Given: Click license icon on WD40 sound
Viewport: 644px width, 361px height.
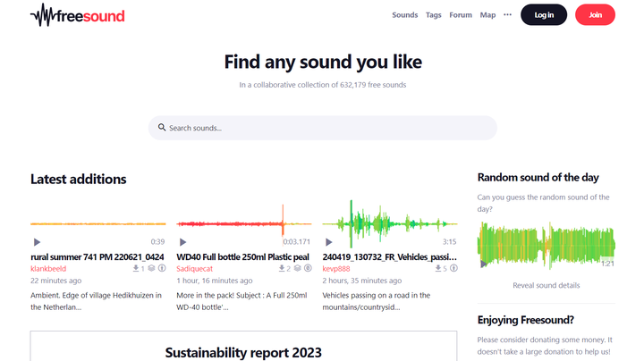Looking at the screenshot, I should click(x=308, y=268).
